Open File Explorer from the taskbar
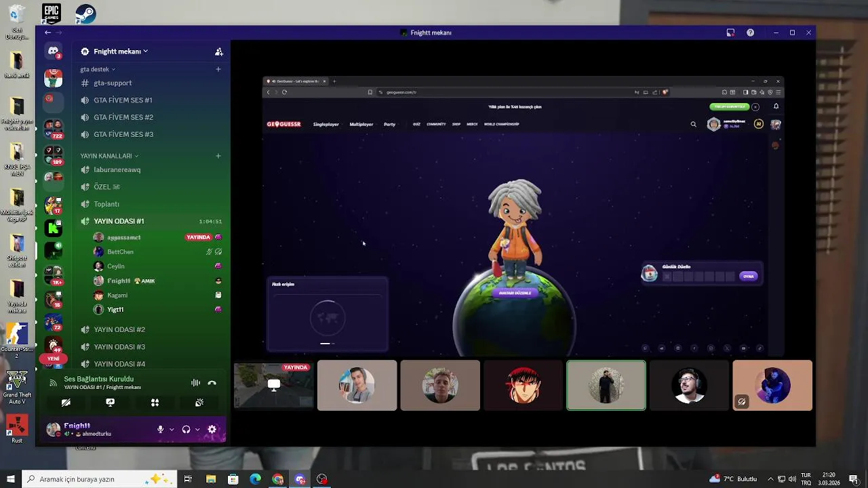 (x=211, y=479)
